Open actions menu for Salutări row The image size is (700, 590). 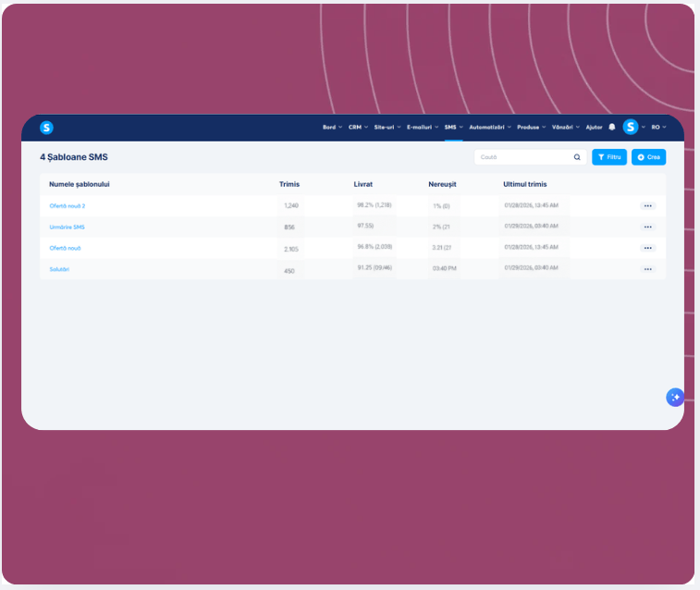pyautogui.click(x=648, y=269)
